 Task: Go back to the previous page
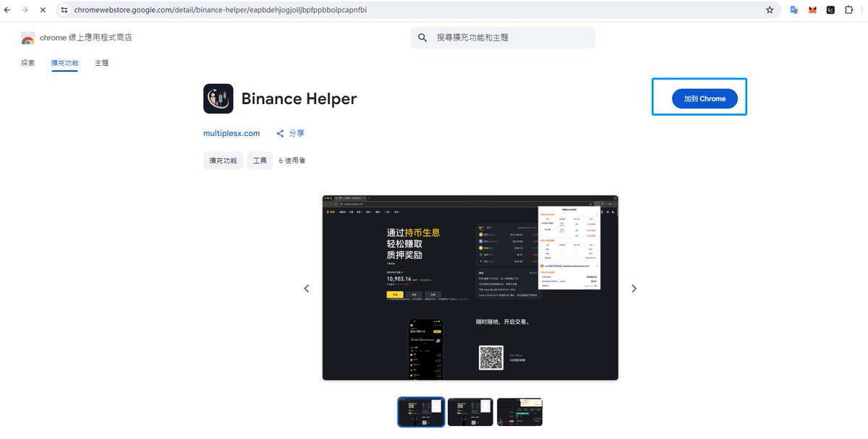[x=7, y=10]
